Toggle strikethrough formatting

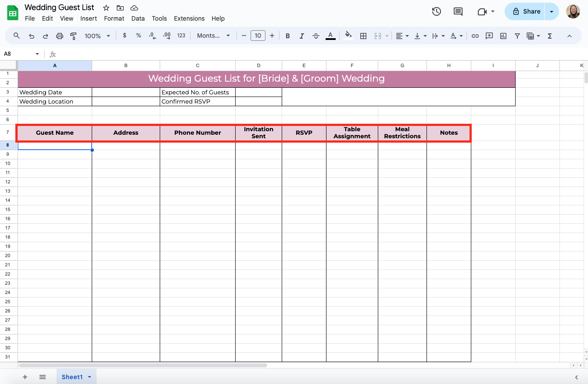click(316, 36)
